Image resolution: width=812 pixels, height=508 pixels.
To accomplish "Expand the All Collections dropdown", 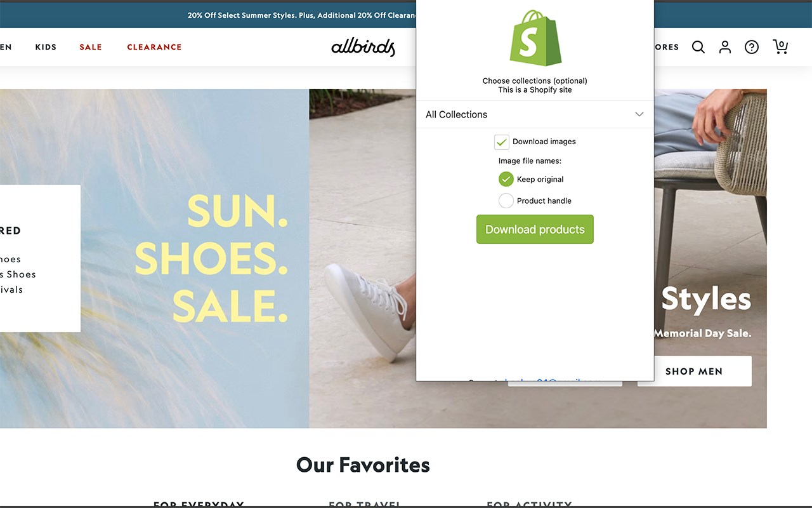I will click(x=535, y=114).
